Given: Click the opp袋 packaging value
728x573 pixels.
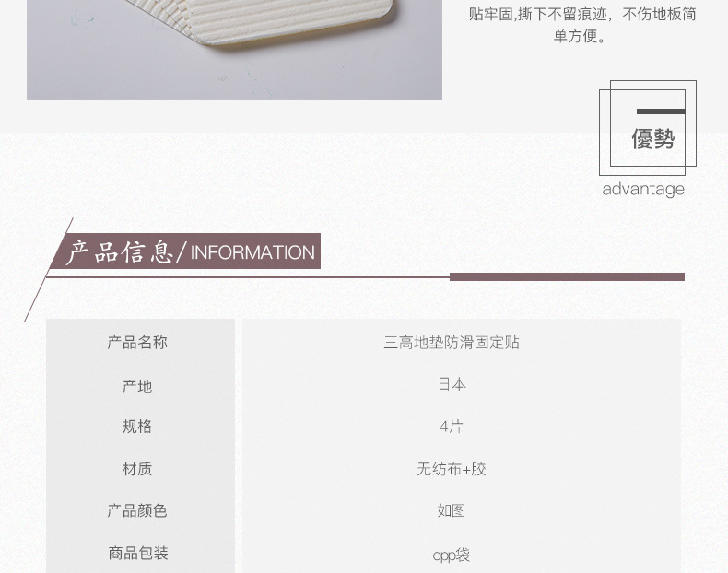Looking at the screenshot, I should tap(452, 555).
